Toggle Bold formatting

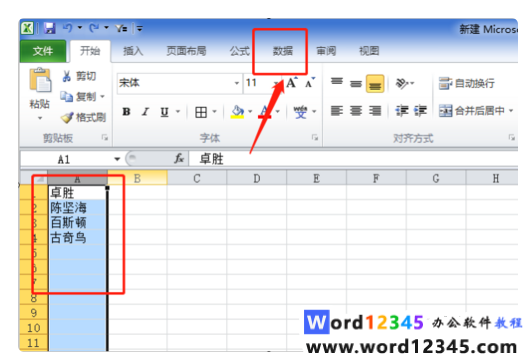click(x=126, y=112)
